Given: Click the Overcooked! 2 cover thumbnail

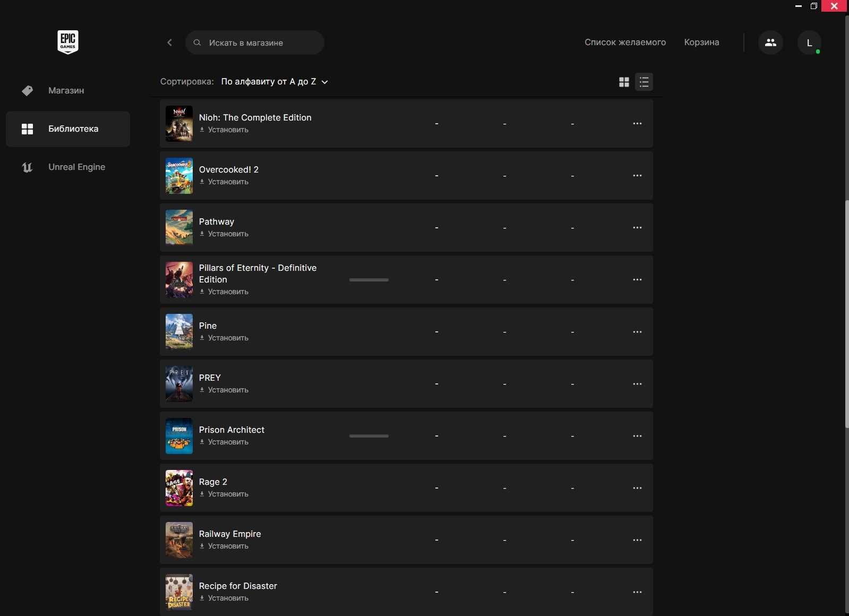Looking at the screenshot, I should coord(179,176).
